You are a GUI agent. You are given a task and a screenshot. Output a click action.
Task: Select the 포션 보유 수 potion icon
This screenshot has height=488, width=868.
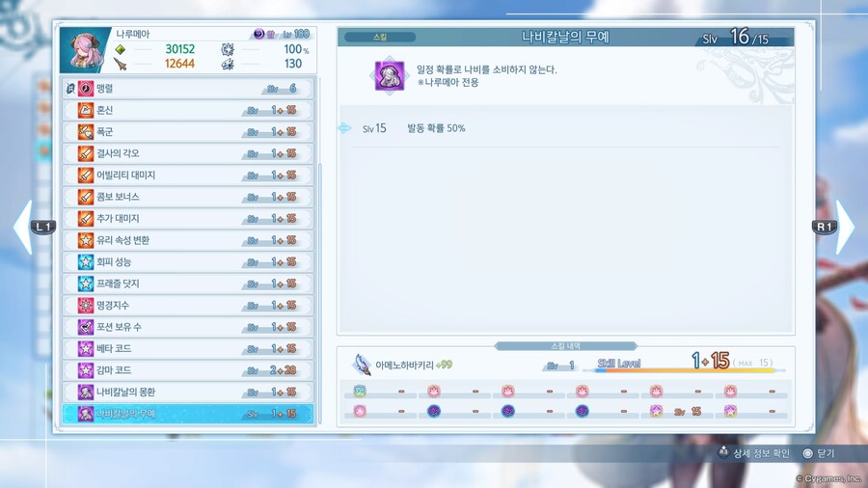pos(85,327)
